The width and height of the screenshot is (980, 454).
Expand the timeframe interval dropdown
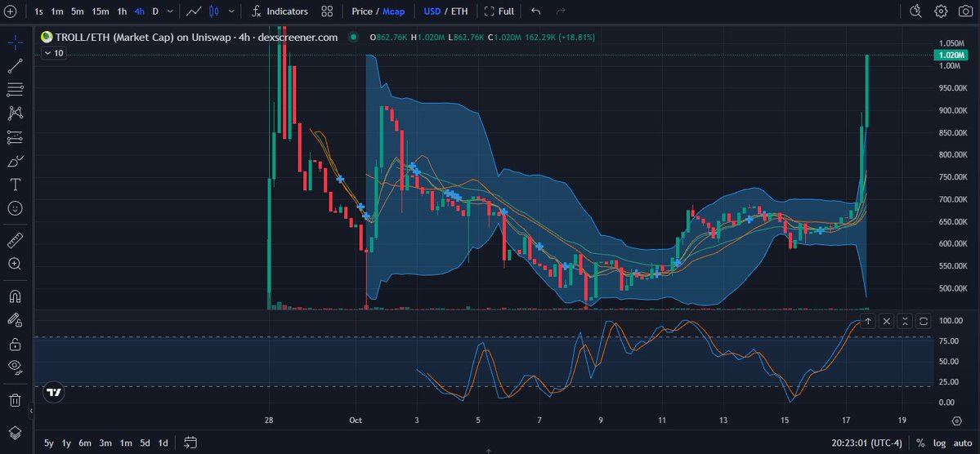click(x=170, y=11)
